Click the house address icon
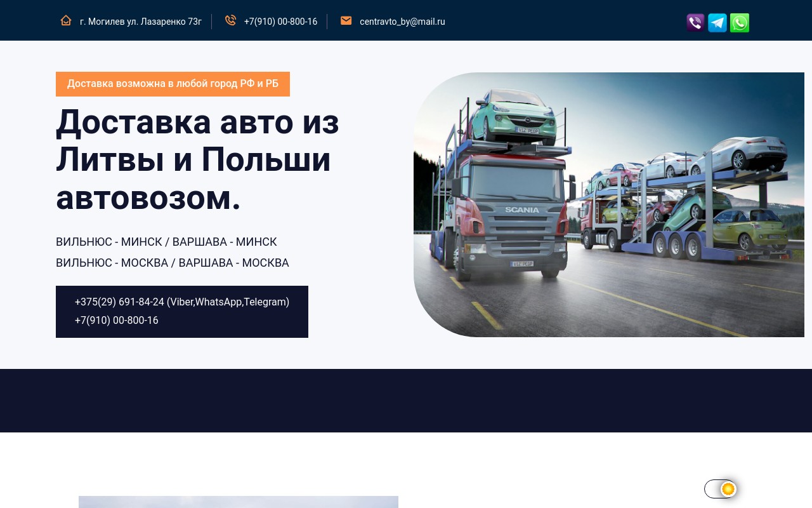 tap(66, 21)
